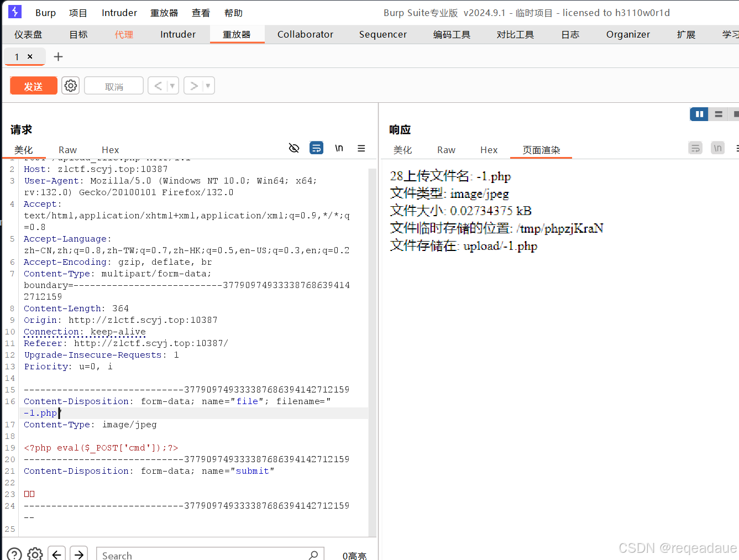Click the Content-Length: 364 header

coord(76,308)
